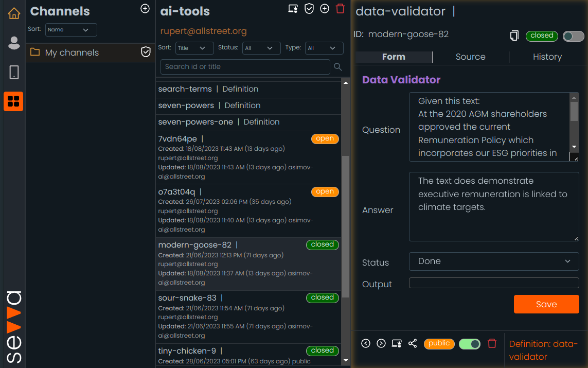The width and height of the screenshot is (588, 368).
Task: Open the Channels sort Name dropdown
Action: click(71, 30)
